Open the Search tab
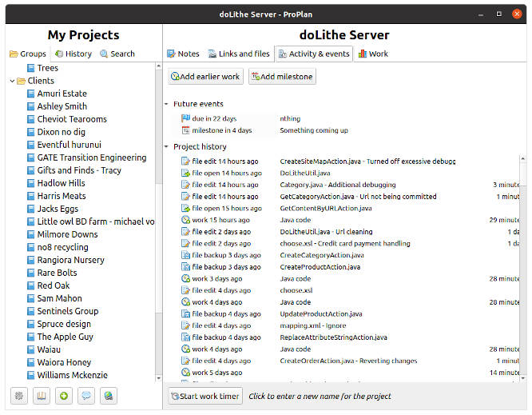 coord(117,54)
